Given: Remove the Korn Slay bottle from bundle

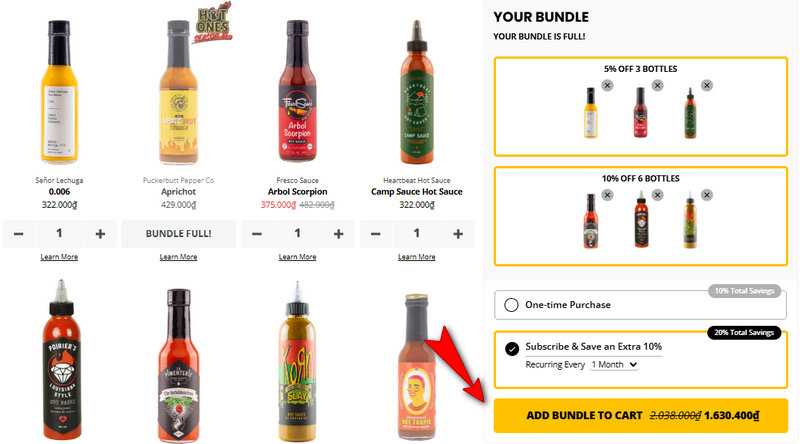Looking at the screenshot, I should point(707,195).
